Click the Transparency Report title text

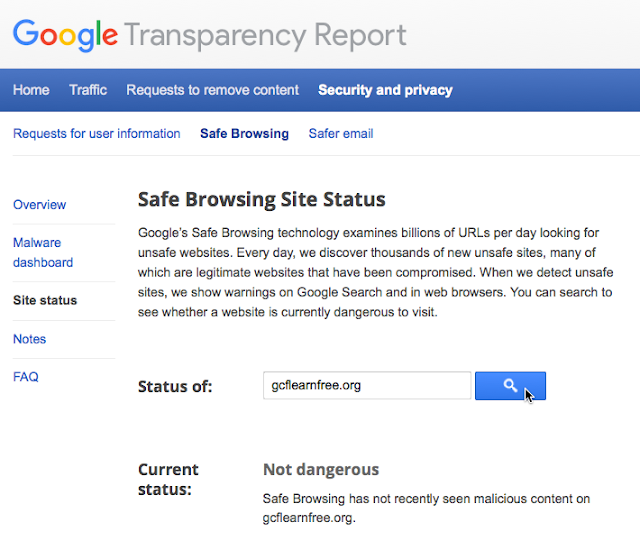tap(265, 35)
